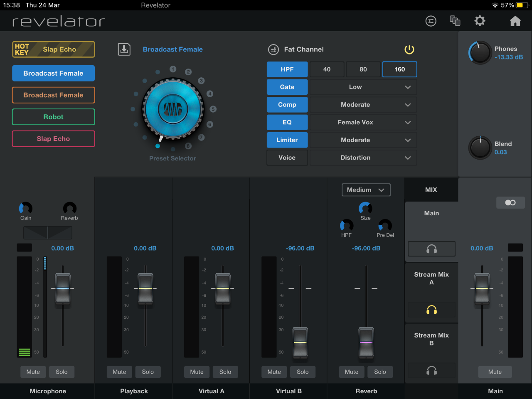This screenshot has width=532, height=399.
Task: Open the scenes copy icon in header
Action: pos(455,21)
